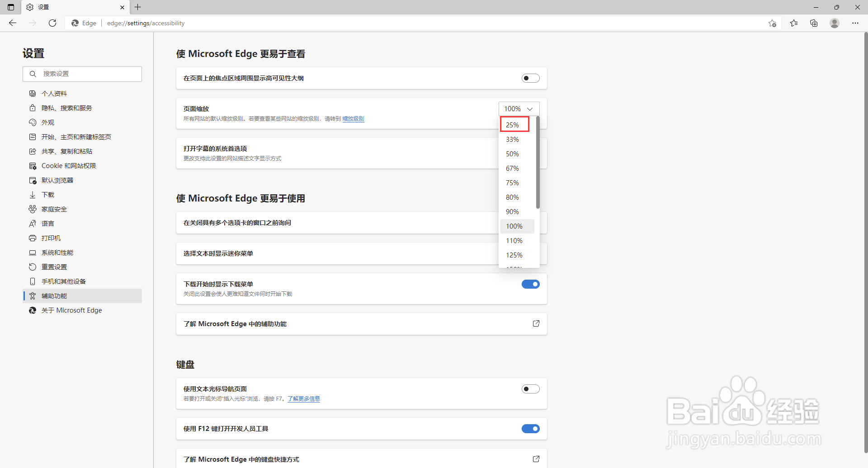The width and height of the screenshot is (868, 468).
Task: Select 33% zoom option
Action: [517, 140]
